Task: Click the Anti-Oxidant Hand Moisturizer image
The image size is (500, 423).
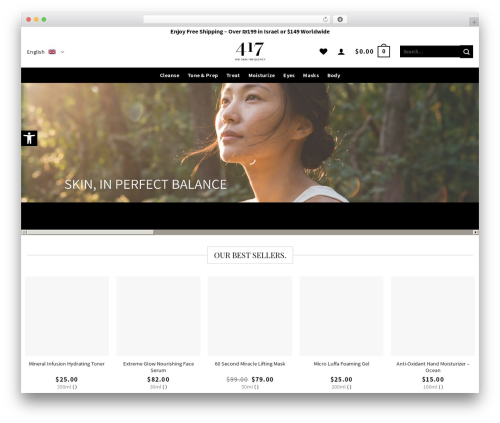Action: pyautogui.click(x=433, y=316)
